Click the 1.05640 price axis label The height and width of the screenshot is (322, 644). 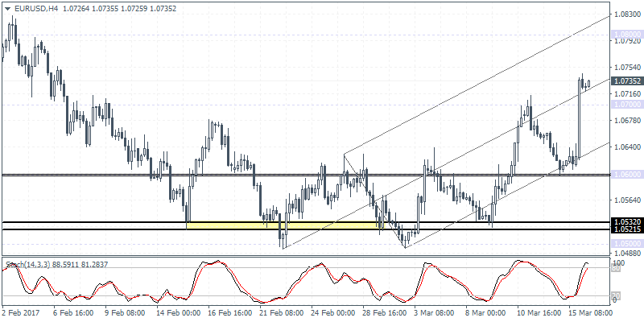point(626,200)
